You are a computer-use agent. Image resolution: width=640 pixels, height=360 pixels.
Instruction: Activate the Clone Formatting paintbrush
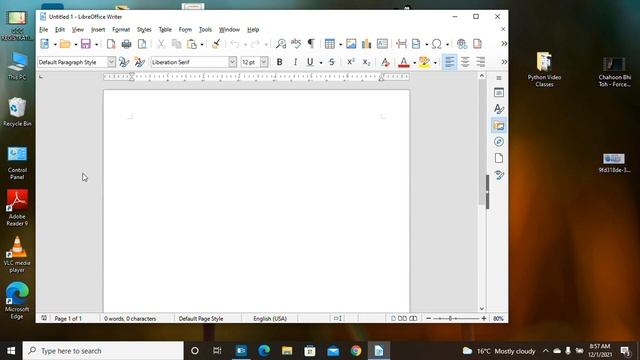pyautogui.click(x=216, y=44)
